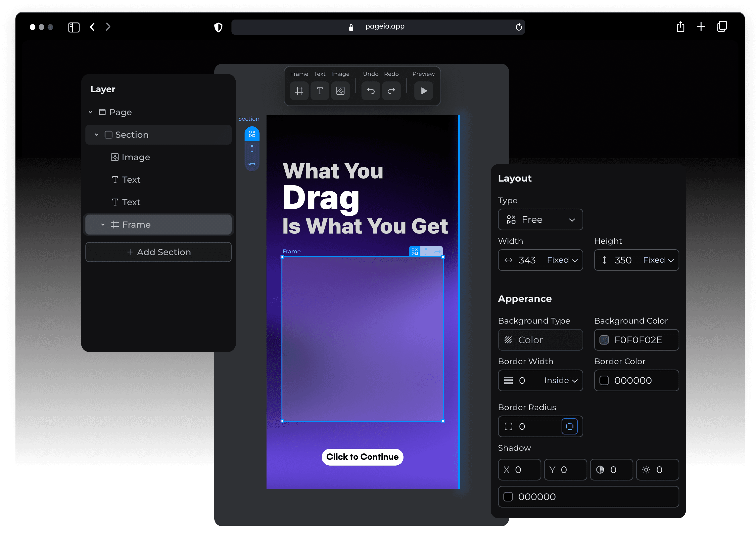
Task: Edit the Border Radius value
Action: click(522, 426)
